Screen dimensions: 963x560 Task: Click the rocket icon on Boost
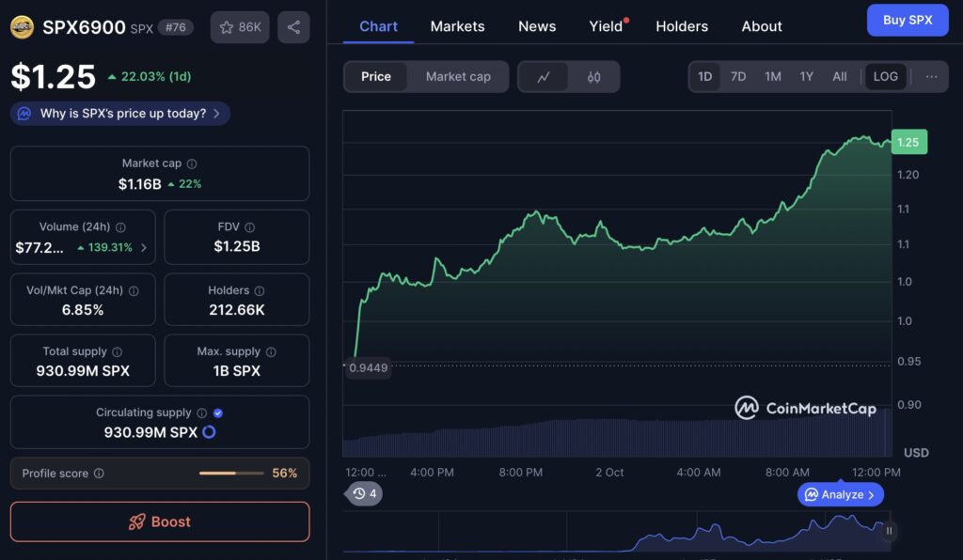tap(137, 522)
